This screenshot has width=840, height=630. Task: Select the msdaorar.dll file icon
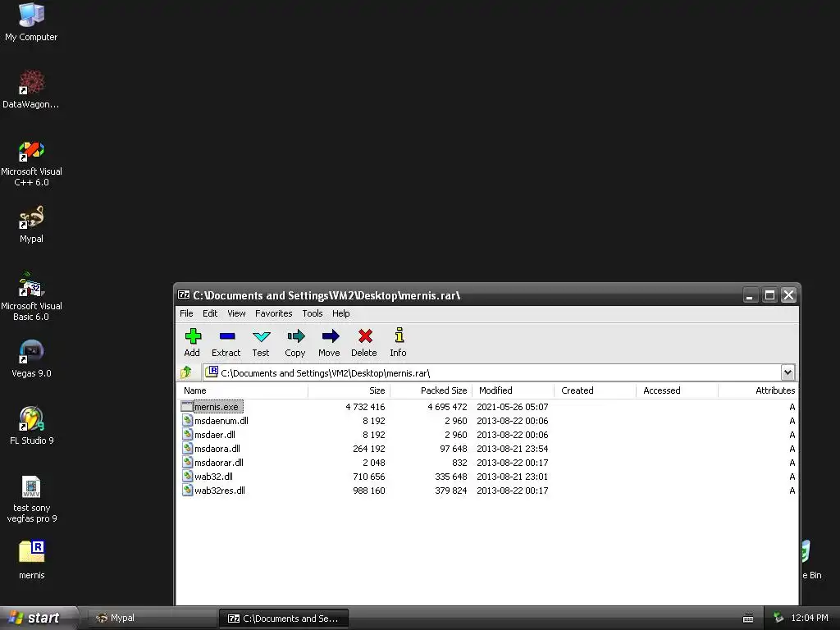pyautogui.click(x=187, y=463)
